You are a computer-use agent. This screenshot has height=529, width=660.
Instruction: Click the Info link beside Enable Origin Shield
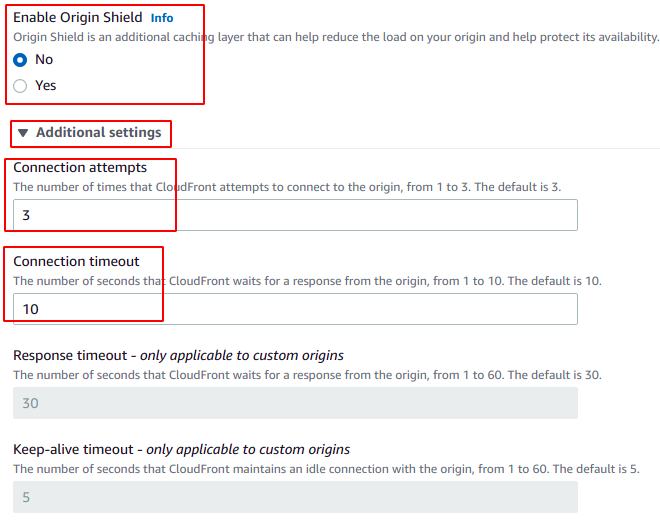pos(161,18)
